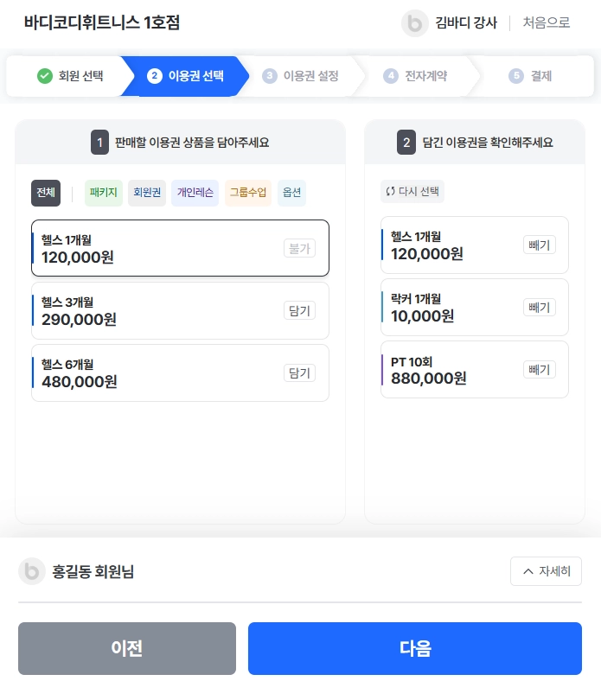Click the green checkmark on 회원 선택 step
The width and height of the screenshot is (601, 700).
pos(45,76)
